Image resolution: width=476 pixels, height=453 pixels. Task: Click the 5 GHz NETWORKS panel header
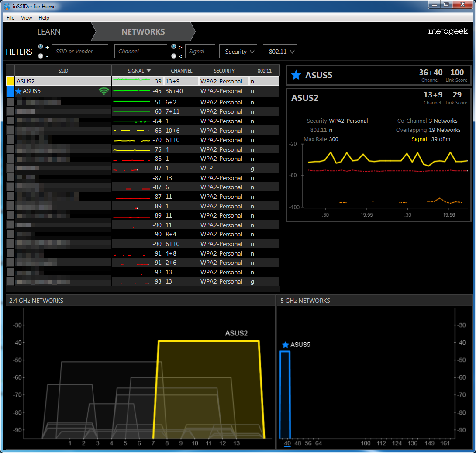click(375, 300)
